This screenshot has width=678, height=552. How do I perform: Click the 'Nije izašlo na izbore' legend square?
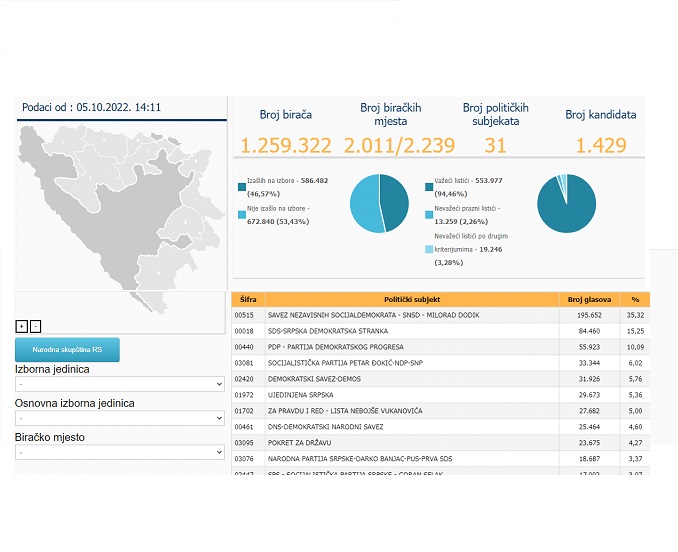(242, 213)
